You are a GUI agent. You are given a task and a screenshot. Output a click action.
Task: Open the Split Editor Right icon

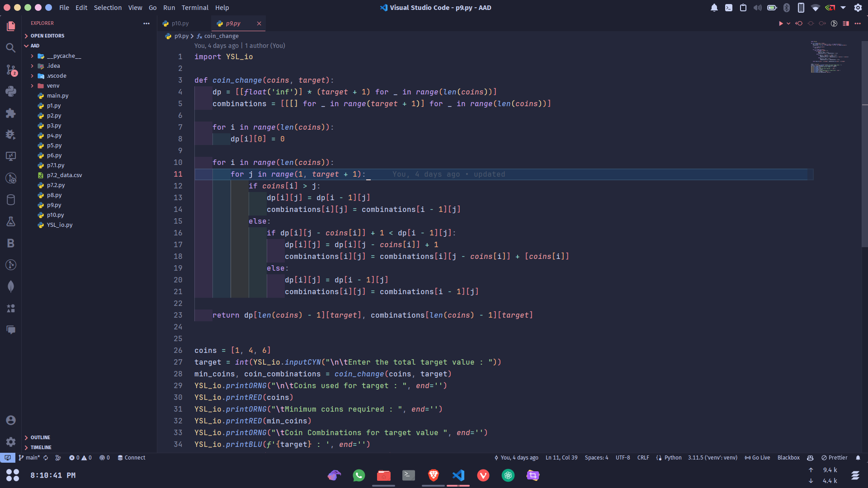846,23
